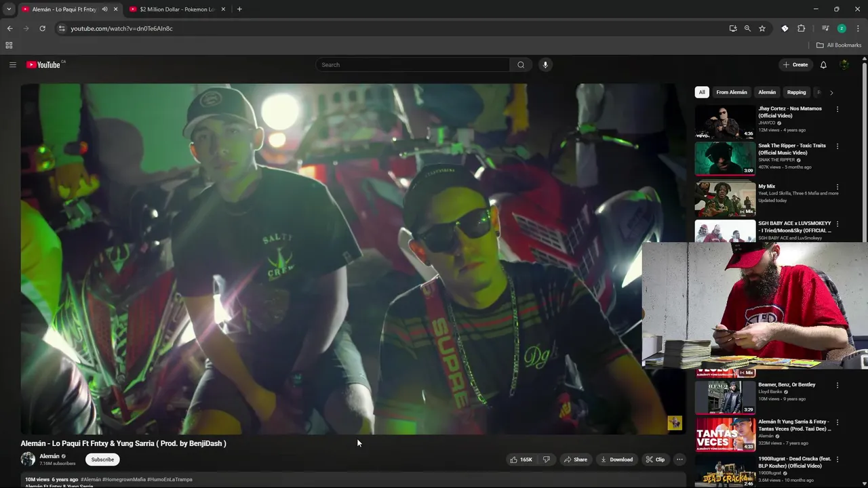
Task: Like the video showing 165K
Action: [521, 460]
